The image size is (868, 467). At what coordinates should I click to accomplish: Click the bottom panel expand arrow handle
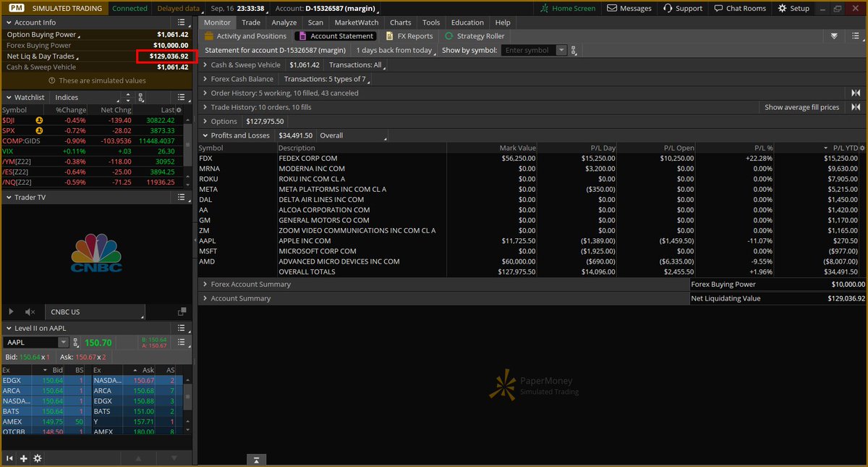coord(256,459)
